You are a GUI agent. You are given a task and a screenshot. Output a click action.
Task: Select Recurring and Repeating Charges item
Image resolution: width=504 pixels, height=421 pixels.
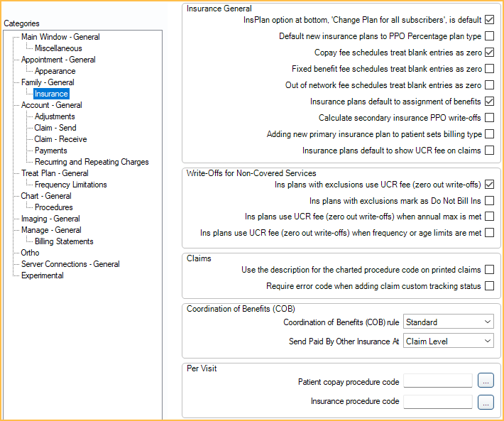[92, 162]
